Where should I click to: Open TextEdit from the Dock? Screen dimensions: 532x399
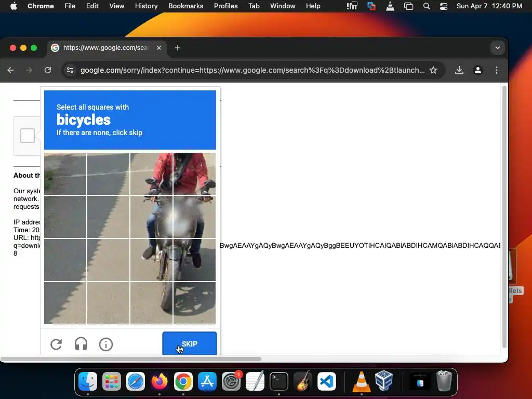click(255, 381)
